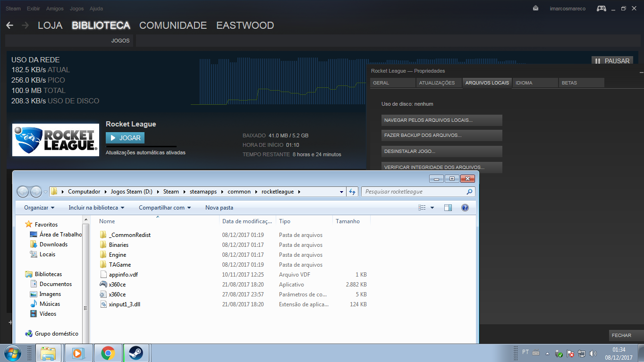The image size is (644, 362).
Task: Select Grupo doméstico in the sidebar
Action: [56, 334]
